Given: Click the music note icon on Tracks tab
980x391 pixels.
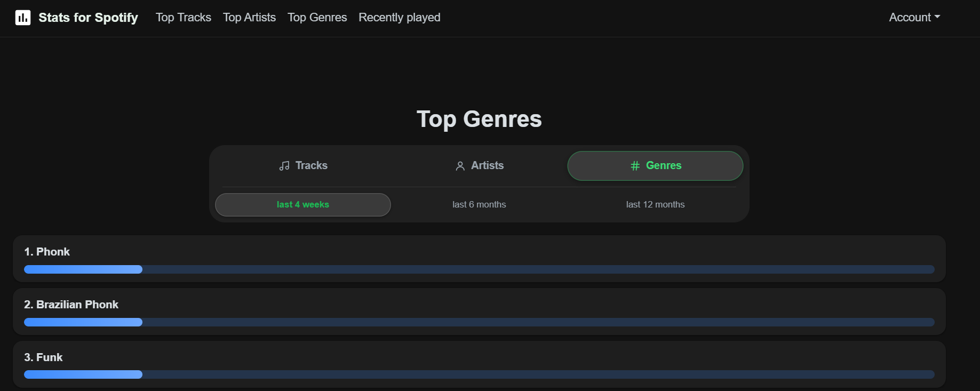Looking at the screenshot, I should coord(284,166).
